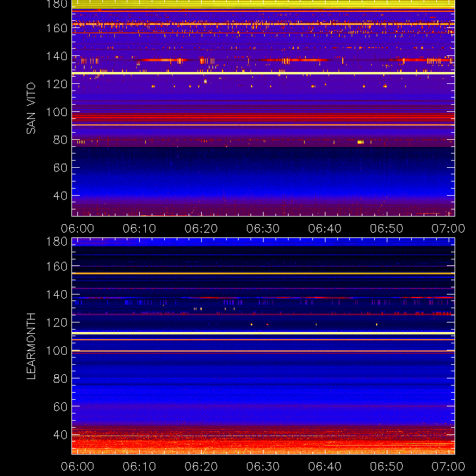
Task: Click 06:00 time label below San Vito plot
Action: [x=77, y=228]
